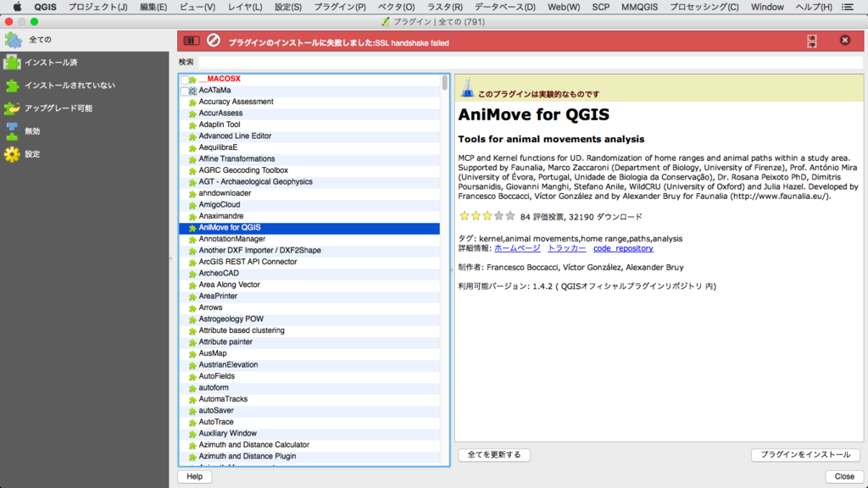This screenshot has height=488, width=868.
Task: Click the AcATaMa plugin icon
Action: coord(192,91)
